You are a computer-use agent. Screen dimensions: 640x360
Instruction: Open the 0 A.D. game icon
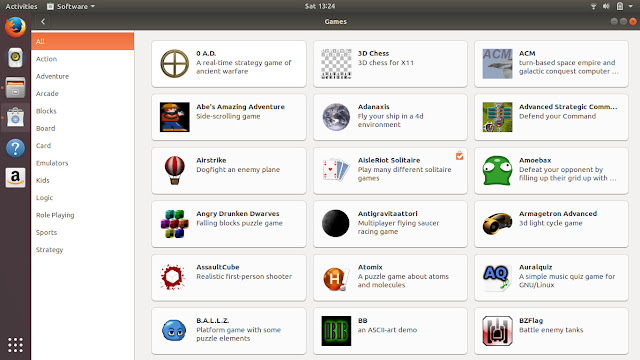click(x=174, y=64)
